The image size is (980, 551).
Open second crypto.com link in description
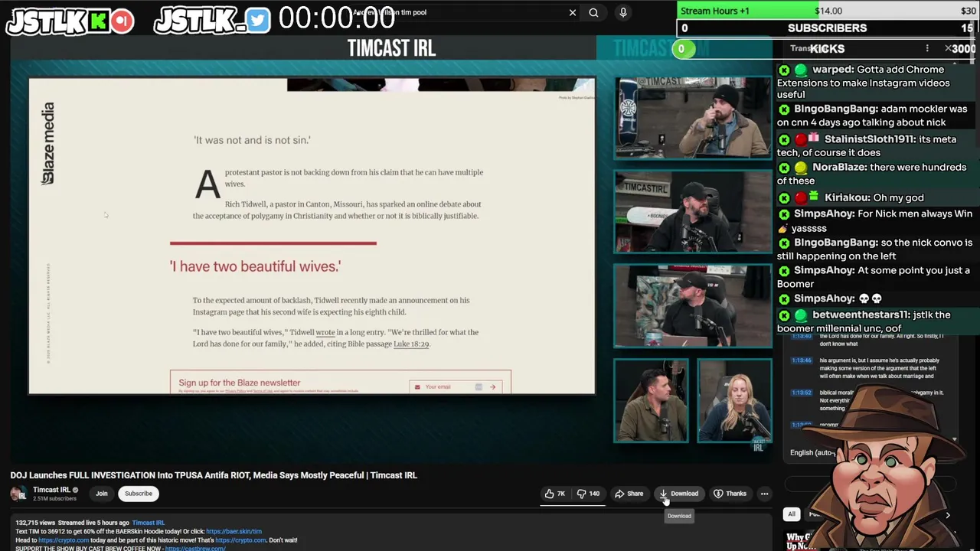[240, 540]
